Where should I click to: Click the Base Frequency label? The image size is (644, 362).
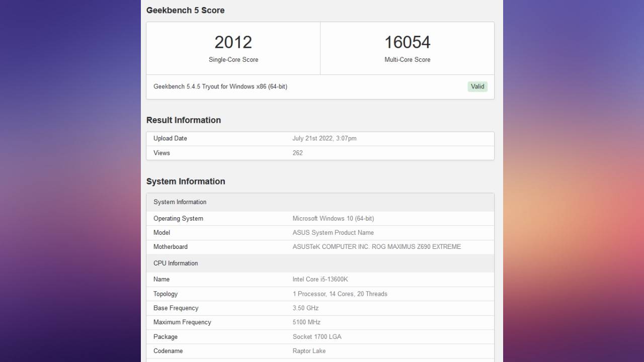coord(176,308)
